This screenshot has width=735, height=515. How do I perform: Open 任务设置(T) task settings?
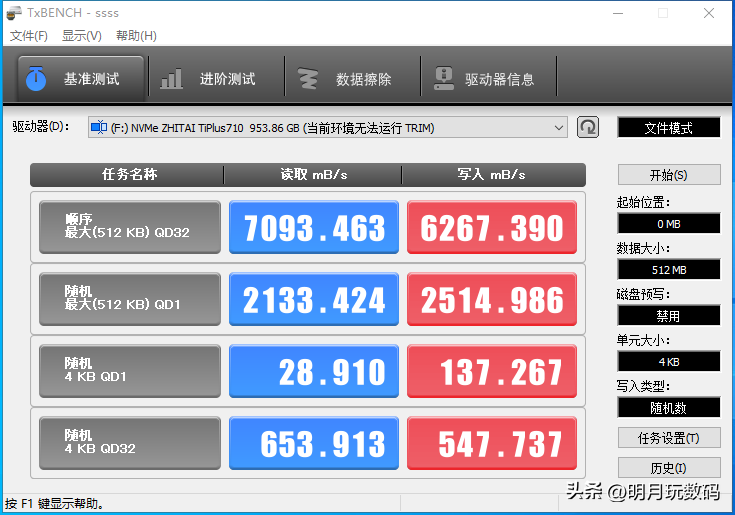pyautogui.click(x=669, y=438)
